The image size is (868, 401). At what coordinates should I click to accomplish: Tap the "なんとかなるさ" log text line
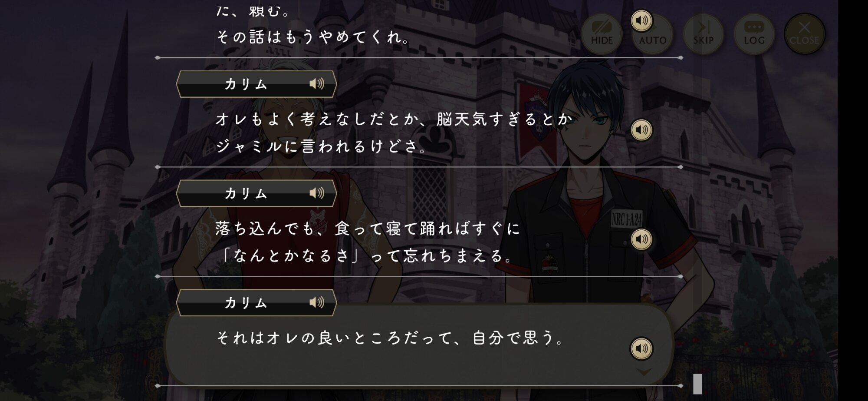click(x=366, y=256)
